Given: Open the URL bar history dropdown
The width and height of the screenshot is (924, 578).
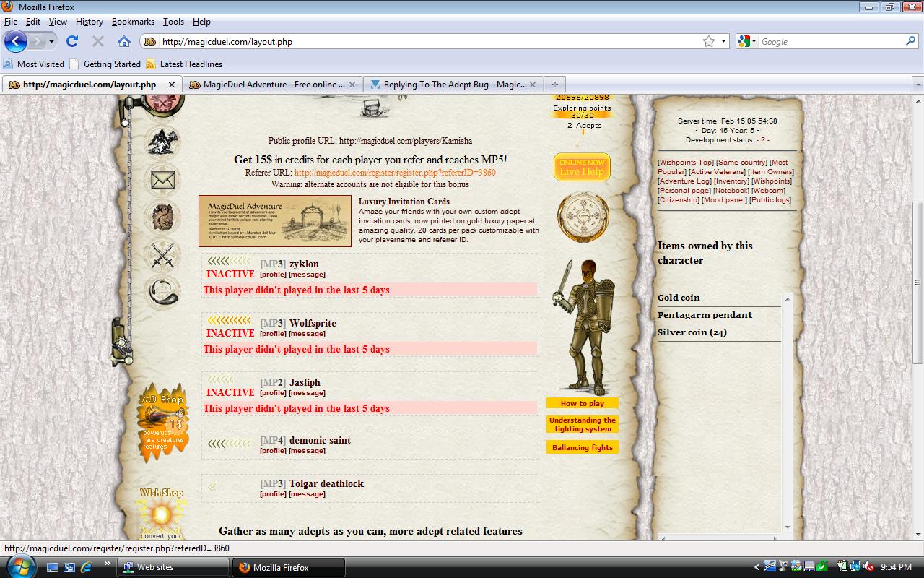Looking at the screenshot, I should (723, 41).
